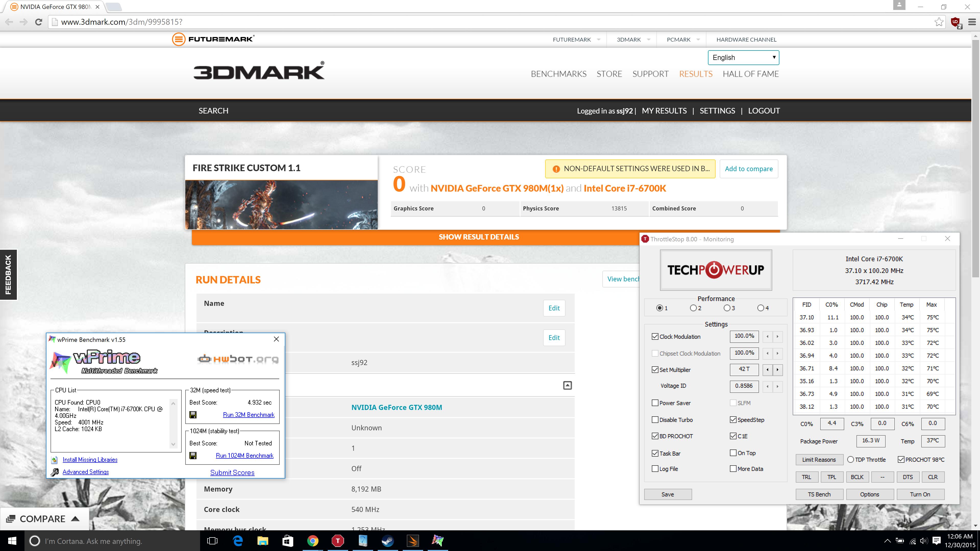Click the Futuremark logo icon
Viewport: 980px width, 551px height.
[178, 39]
